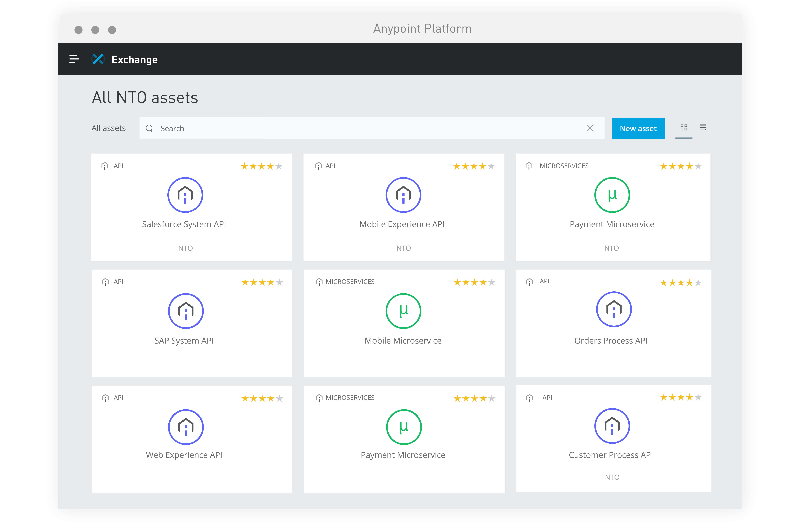Open bottom-row Payment Microservice mu icon

click(x=404, y=427)
